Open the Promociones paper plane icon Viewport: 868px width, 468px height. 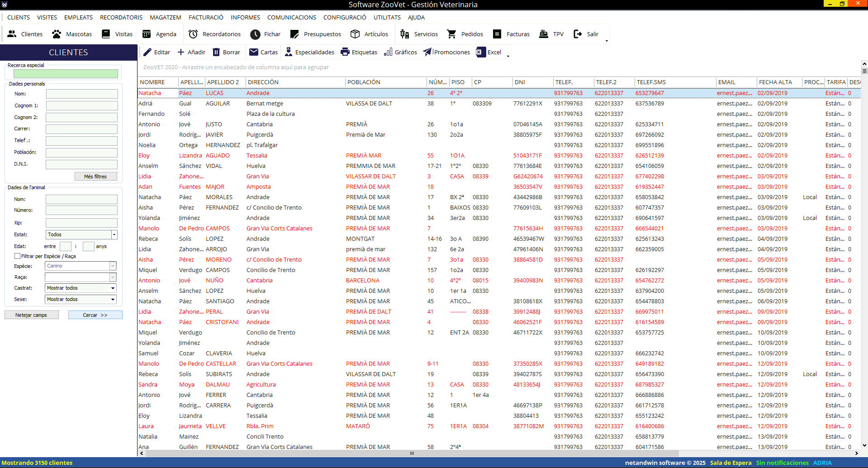[x=427, y=52]
